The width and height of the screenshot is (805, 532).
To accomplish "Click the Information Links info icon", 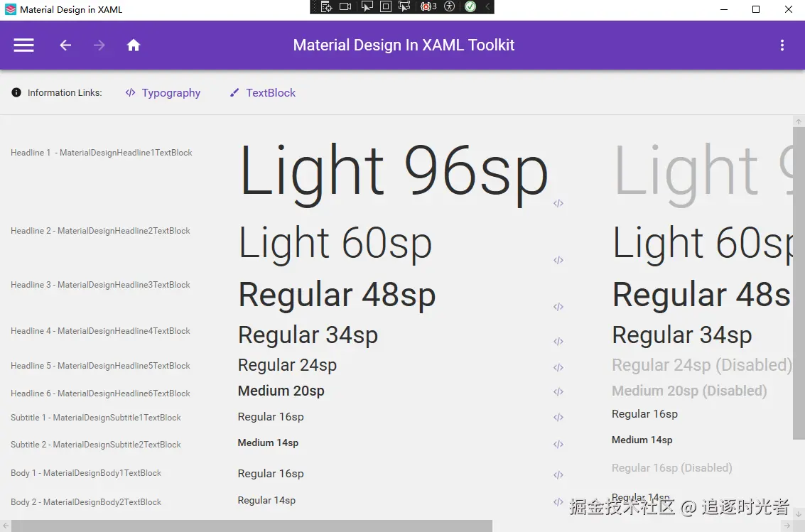I will [x=16, y=92].
